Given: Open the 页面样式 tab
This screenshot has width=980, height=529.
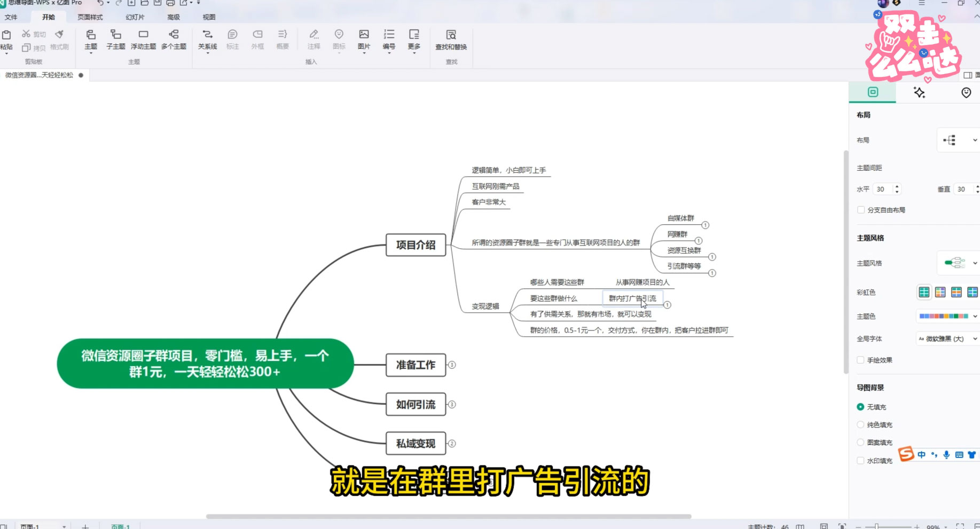Looking at the screenshot, I should 89,17.
